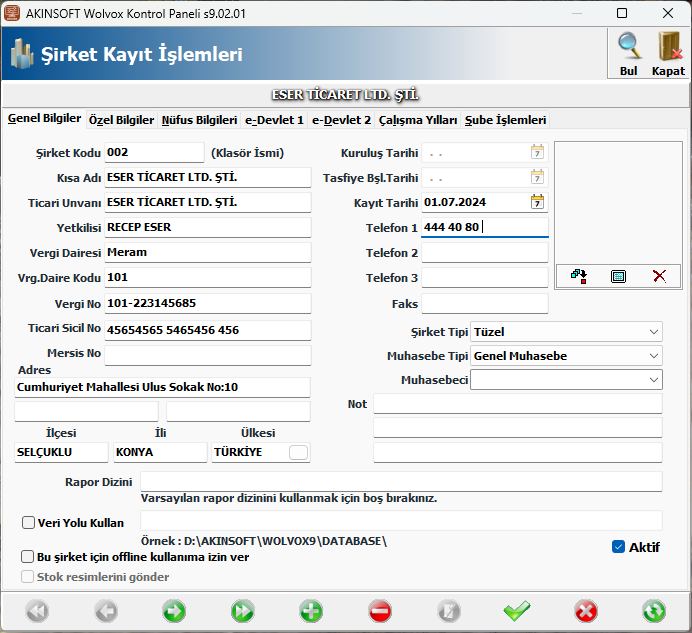This screenshot has height=633, width=692.
Task: Click the Telefon 2 field
Action: pyautogui.click(x=485, y=252)
